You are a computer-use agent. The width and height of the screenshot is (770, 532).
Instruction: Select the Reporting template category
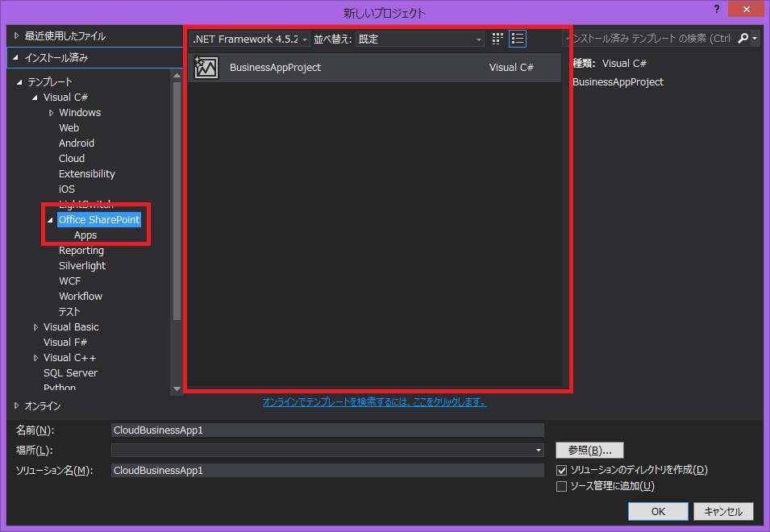pyautogui.click(x=81, y=251)
